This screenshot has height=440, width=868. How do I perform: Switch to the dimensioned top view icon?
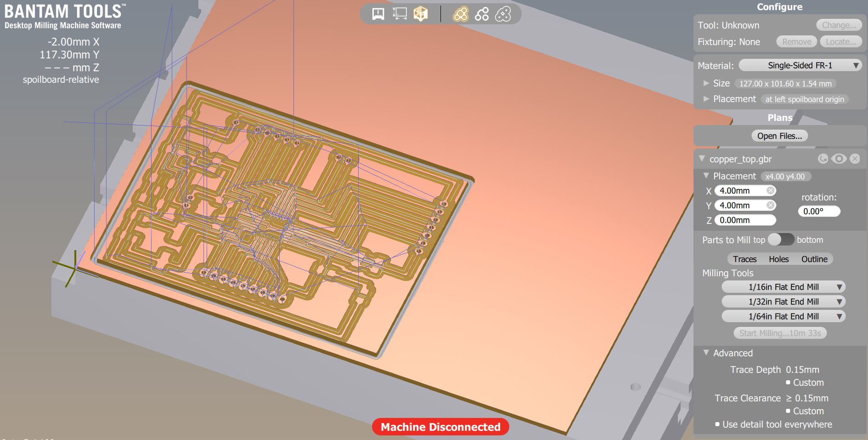[x=400, y=14]
